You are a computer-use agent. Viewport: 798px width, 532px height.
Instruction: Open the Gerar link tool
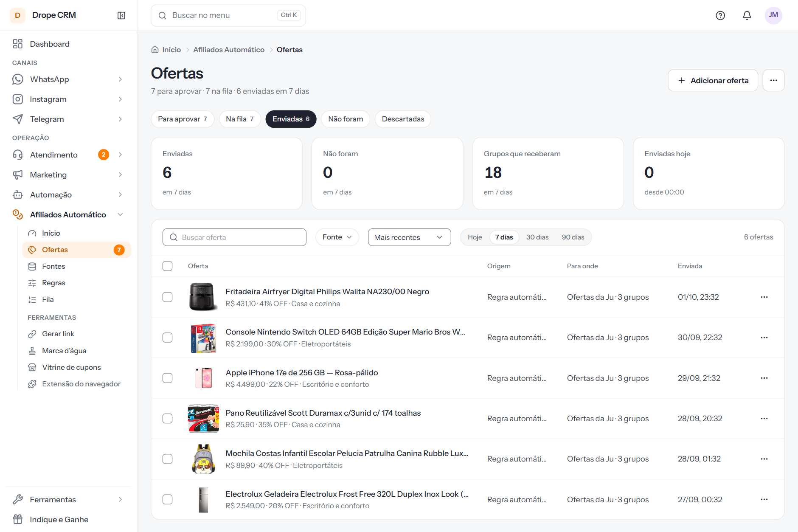coord(58,334)
